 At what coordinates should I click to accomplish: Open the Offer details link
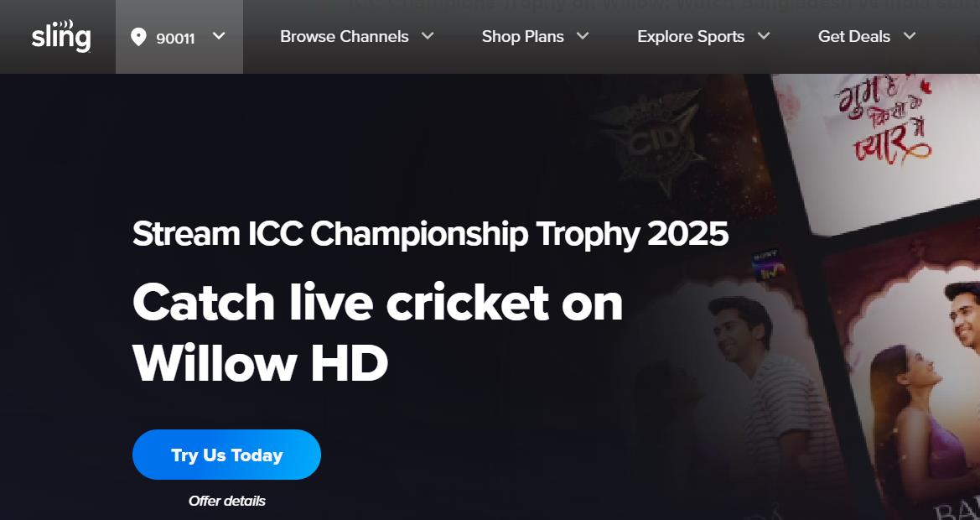[x=227, y=501]
